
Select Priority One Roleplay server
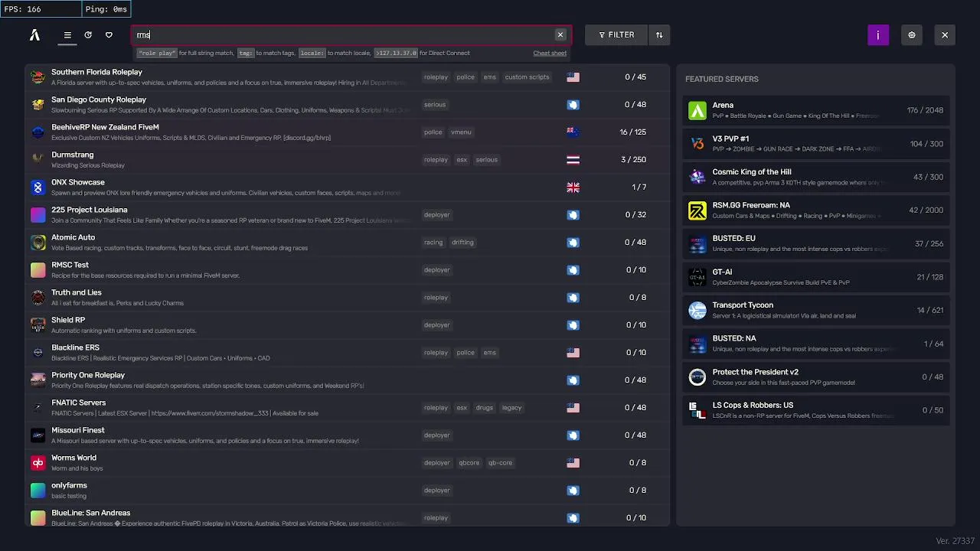coord(348,380)
